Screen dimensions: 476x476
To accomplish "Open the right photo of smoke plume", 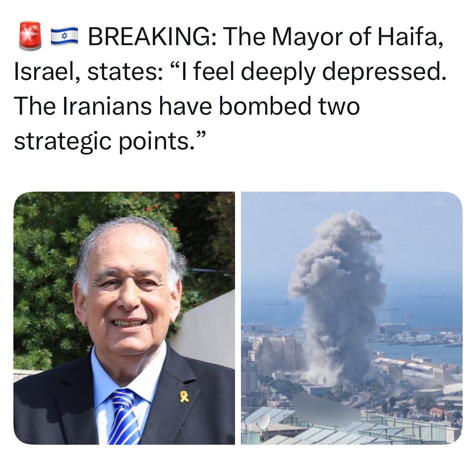I will [352, 318].
